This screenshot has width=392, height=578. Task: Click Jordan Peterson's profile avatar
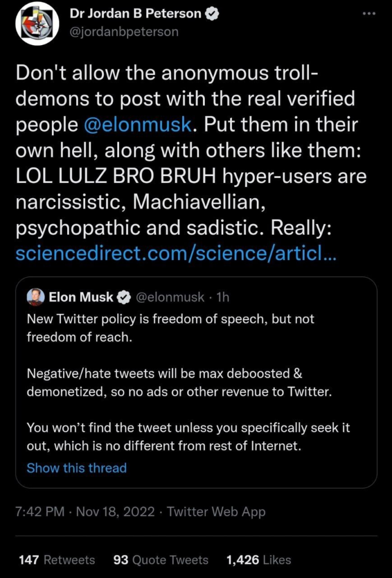pos(37,24)
